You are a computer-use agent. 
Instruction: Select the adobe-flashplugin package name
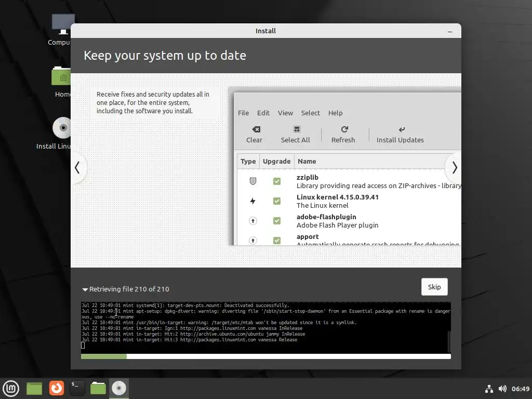click(x=326, y=217)
